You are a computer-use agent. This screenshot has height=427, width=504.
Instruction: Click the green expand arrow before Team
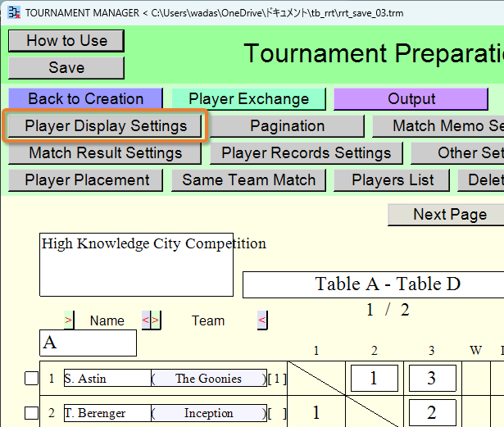(x=156, y=320)
